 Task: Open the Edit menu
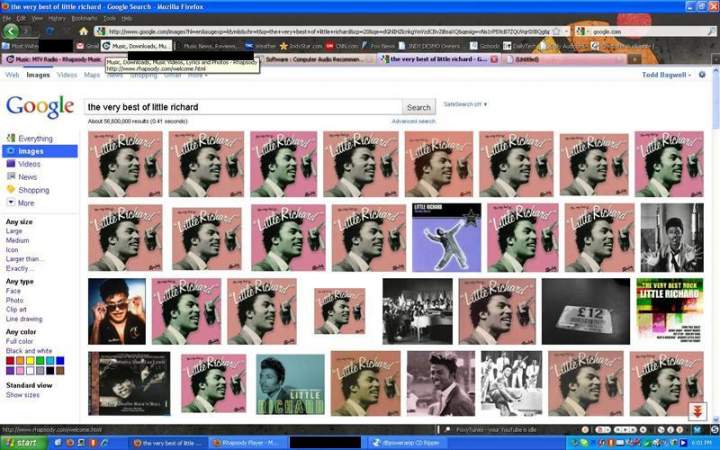click(x=21, y=18)
